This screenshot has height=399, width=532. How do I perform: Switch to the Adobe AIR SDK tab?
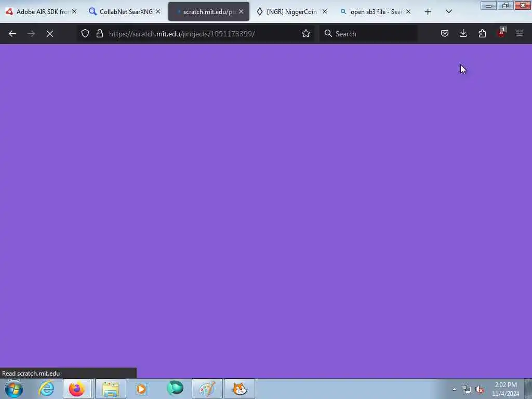(42, 12)
